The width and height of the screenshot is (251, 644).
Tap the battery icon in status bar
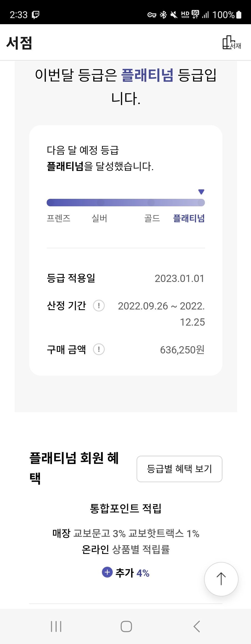[x=239, y=15]
